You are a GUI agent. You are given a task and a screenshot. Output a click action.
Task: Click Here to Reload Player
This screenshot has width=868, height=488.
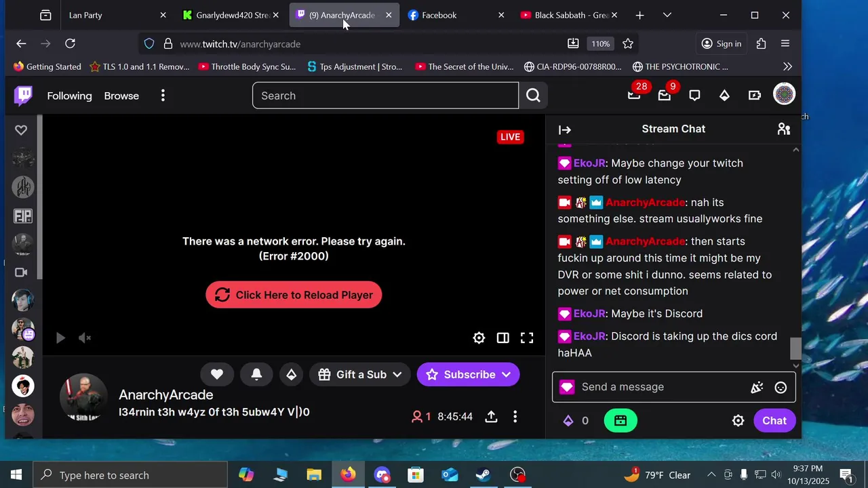[294, 295]
